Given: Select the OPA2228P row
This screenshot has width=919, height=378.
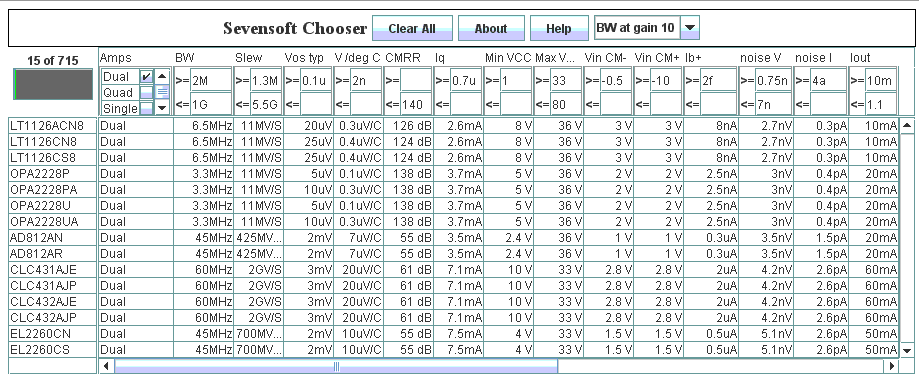Looking at the screenshot, I should 454,173.
